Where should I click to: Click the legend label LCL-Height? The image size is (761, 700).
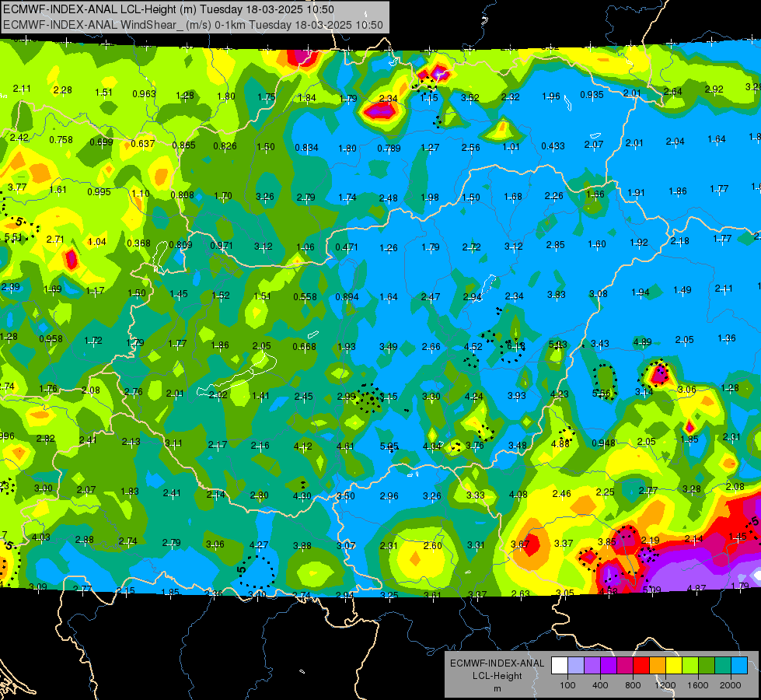(x=497, y=676)
